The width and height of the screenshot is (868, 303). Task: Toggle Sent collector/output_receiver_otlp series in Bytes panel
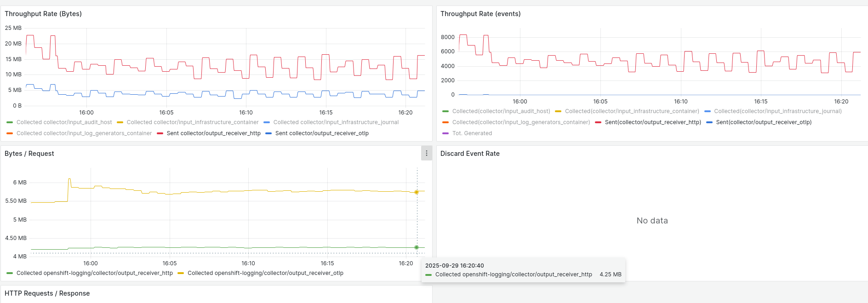[322, 133]
